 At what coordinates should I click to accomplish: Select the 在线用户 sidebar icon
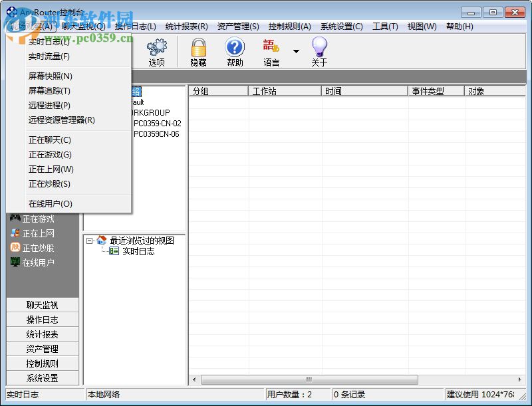pyautogui.click(x=15, y=262)
